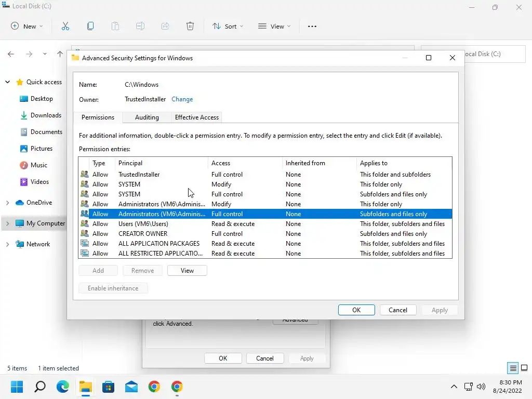The image size is (532, 399).
Task: Switch to the Auditing tab
Action: (147, 117)
